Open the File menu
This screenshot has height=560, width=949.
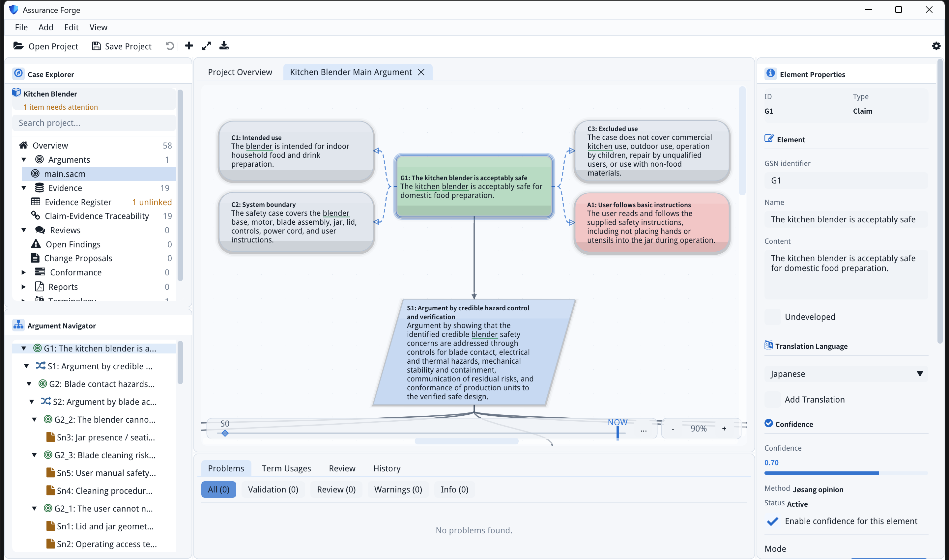(x=21, y=27)
